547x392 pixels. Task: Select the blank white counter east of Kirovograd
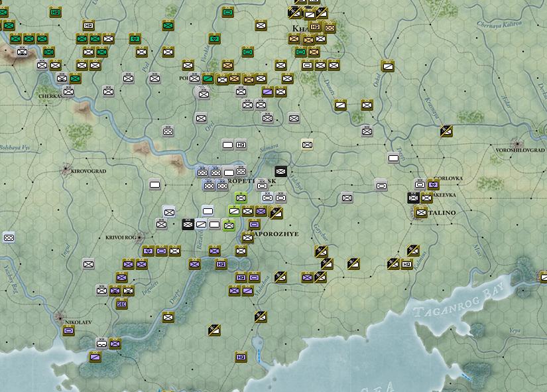pyautogui.click(x=154, y=184)
